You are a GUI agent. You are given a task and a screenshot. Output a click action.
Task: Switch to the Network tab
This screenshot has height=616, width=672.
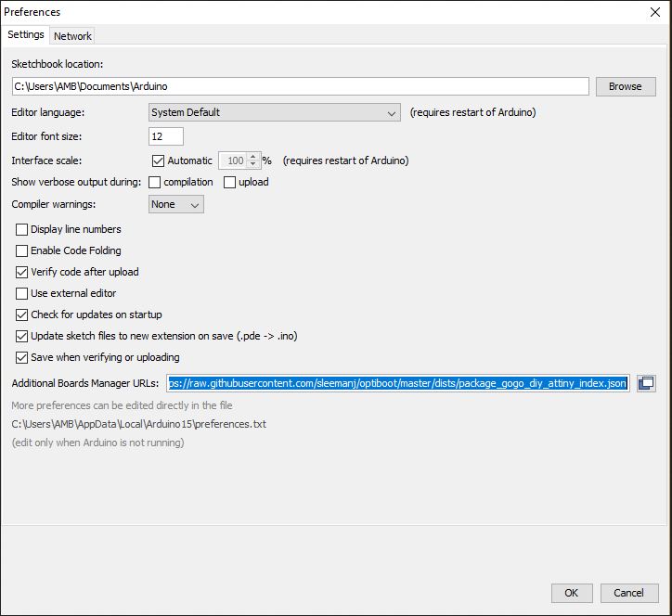coord(72,36)
